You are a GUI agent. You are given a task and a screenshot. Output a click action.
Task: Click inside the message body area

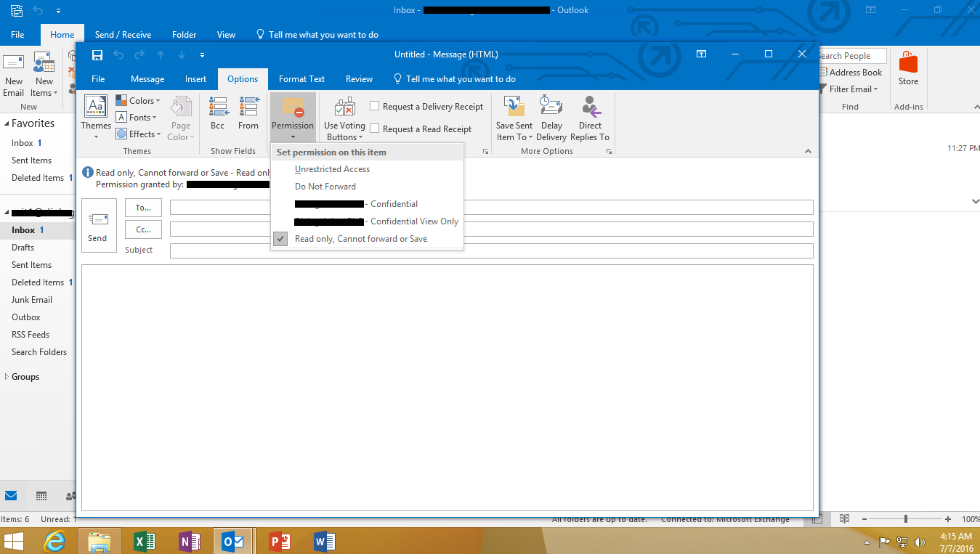point(447,388)
